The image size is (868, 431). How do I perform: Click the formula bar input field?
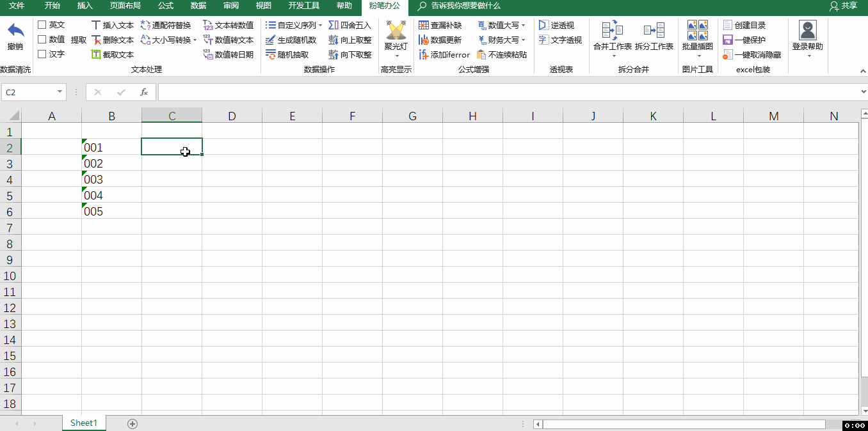[508, 92]
